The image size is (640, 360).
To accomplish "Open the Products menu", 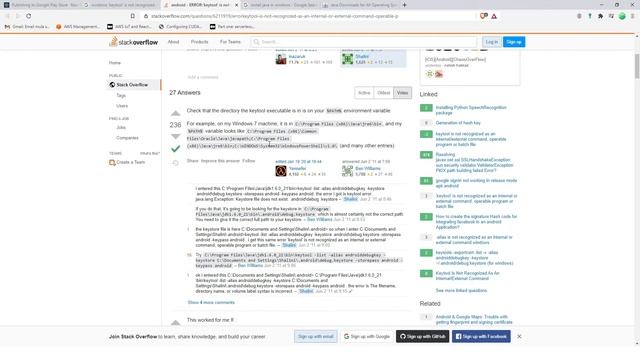I will (x=200, y=42).
